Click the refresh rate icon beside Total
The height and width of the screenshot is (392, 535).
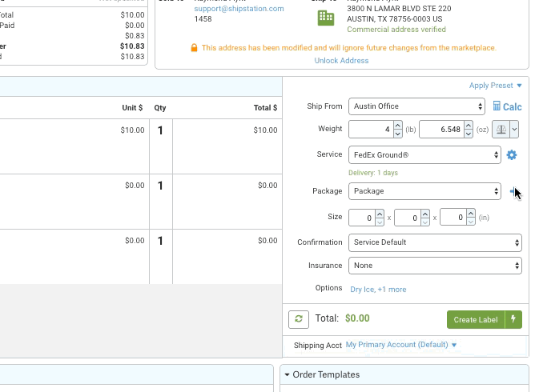pos(299,319)
